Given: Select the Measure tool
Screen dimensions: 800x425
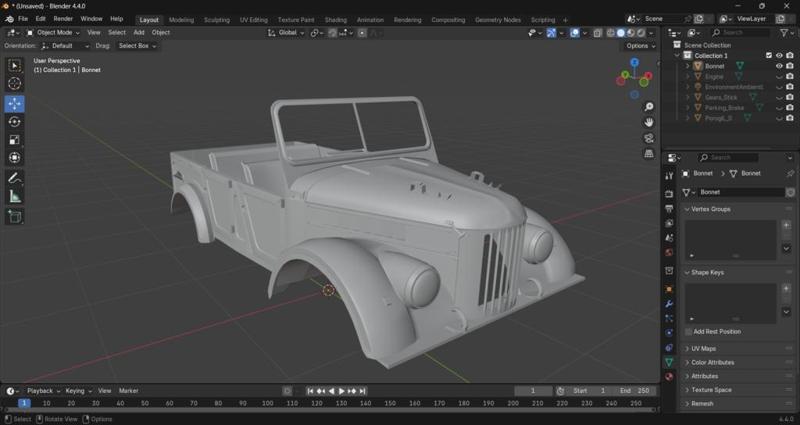Looking at the screenshot, I should [14, 196].
